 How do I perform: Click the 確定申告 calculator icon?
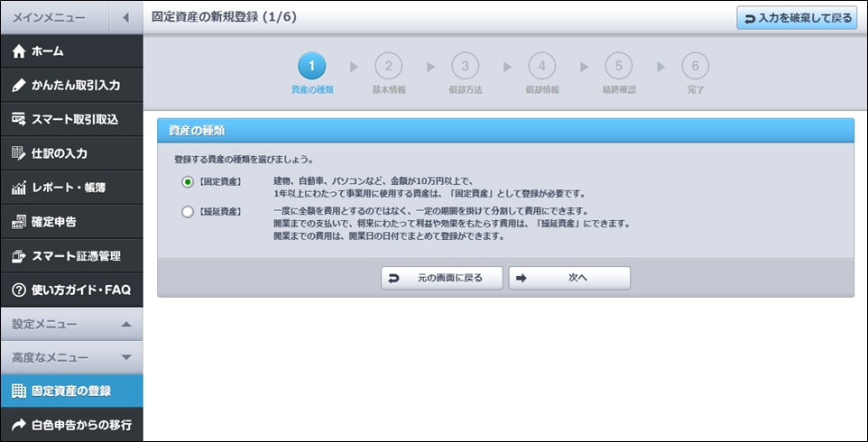click(x=19, y=222)
